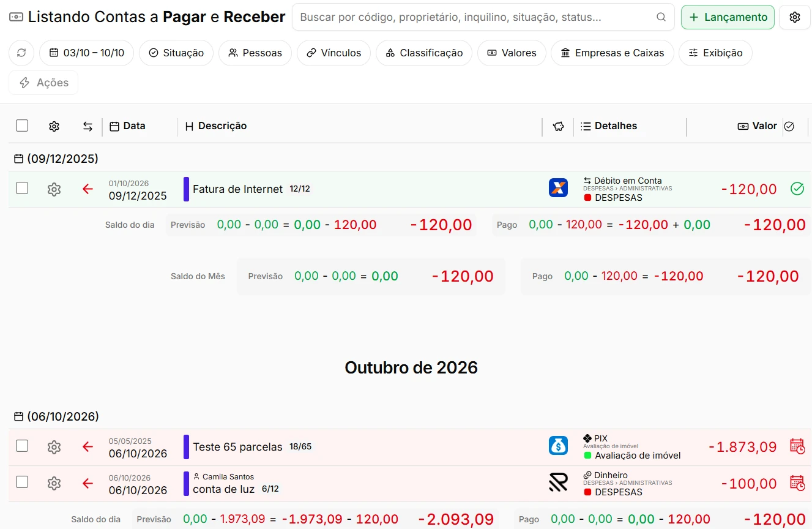Screen dimensions: 812x529
Task: Open gear for Teste 65 parcelas row
Action: point(54,447)
